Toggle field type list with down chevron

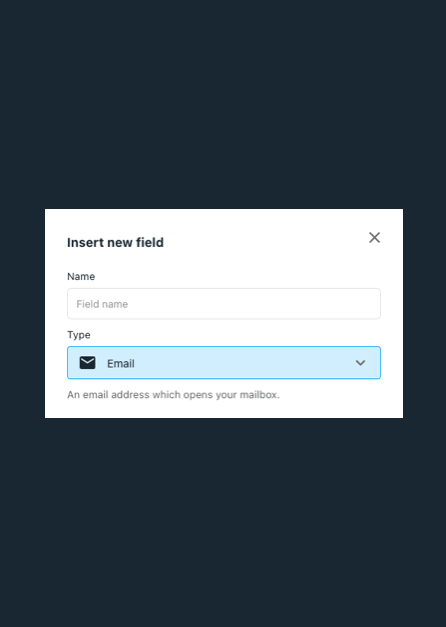pyautogui.click(x=360, y=363)
